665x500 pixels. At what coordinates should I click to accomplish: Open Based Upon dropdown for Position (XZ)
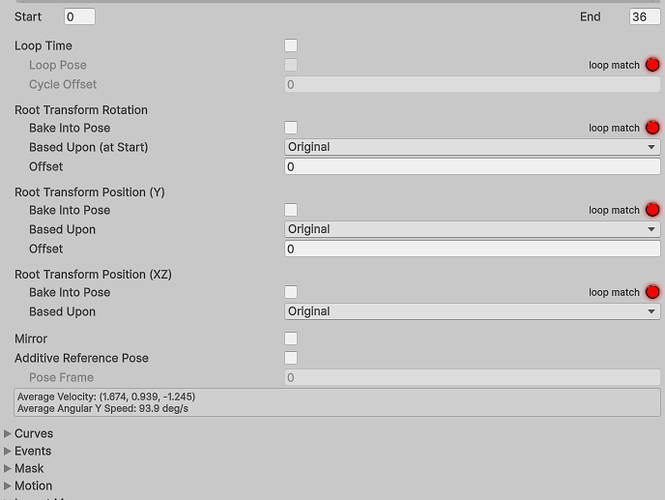(x=472, y=311)
